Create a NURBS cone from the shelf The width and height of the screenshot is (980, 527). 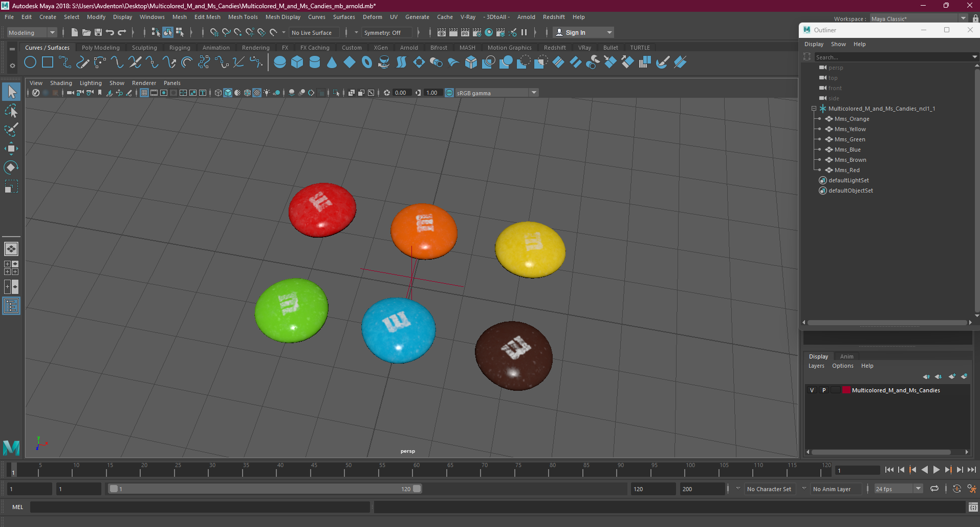point(332,62)
